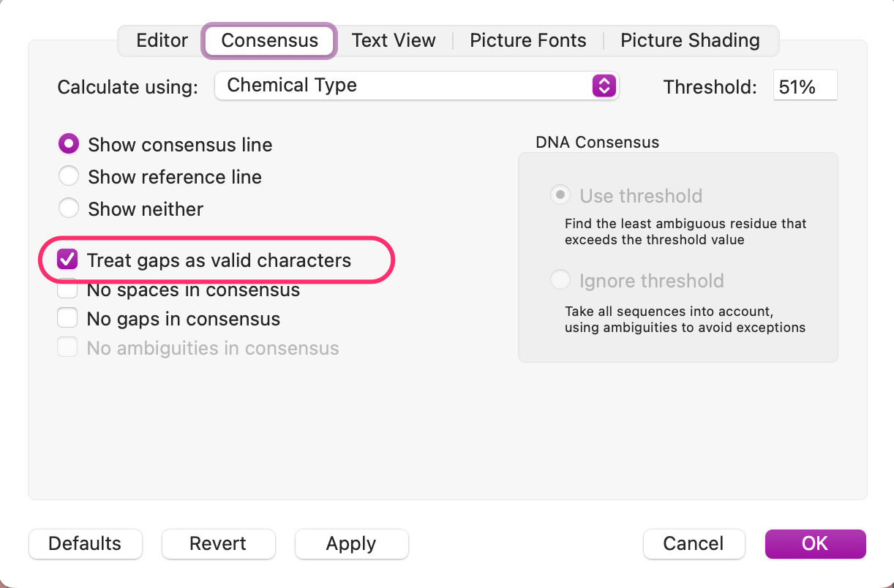
Task: Select the Consensus tab
Action: [x=268, y=40]
